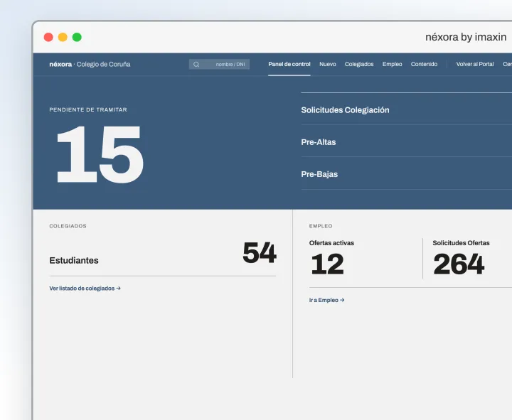Click the pending count 15

click(x=100, y=154)
